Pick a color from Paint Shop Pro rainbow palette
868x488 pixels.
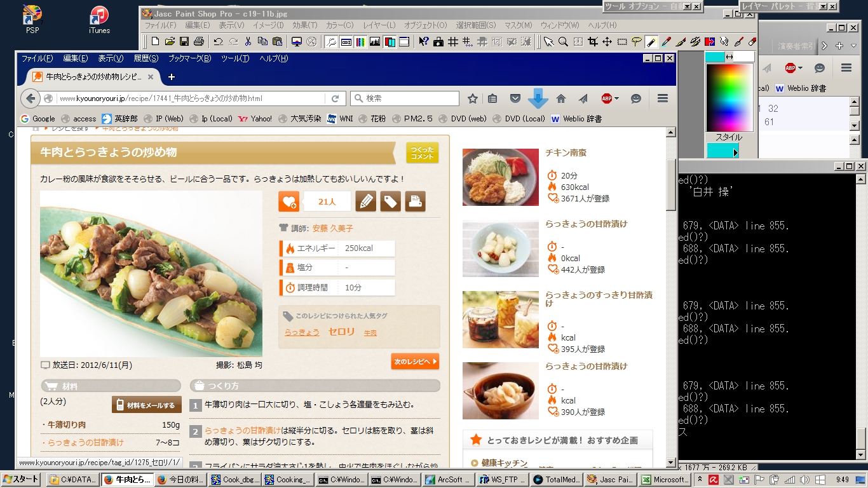(729, 97)
